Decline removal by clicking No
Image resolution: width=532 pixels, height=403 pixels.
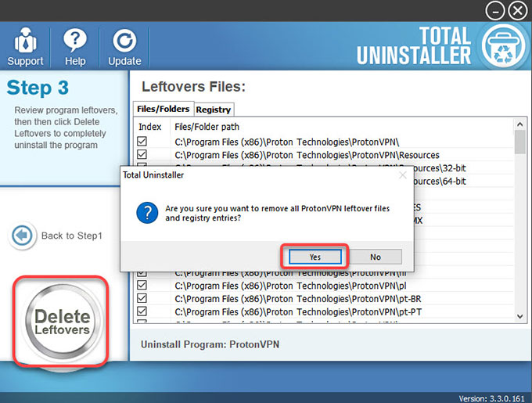tap(376, 257)
